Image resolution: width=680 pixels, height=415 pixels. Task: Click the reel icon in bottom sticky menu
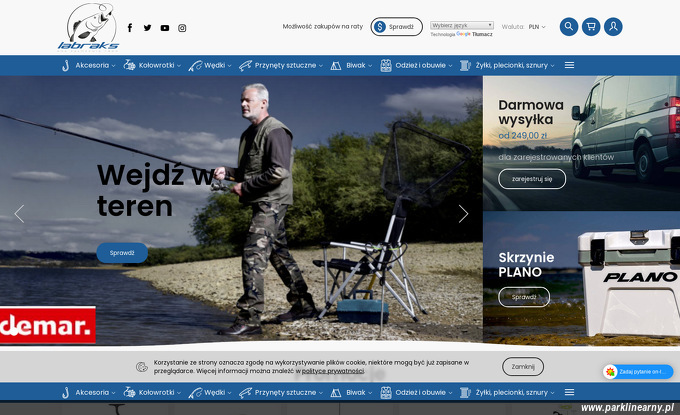(x=129, y=392)
